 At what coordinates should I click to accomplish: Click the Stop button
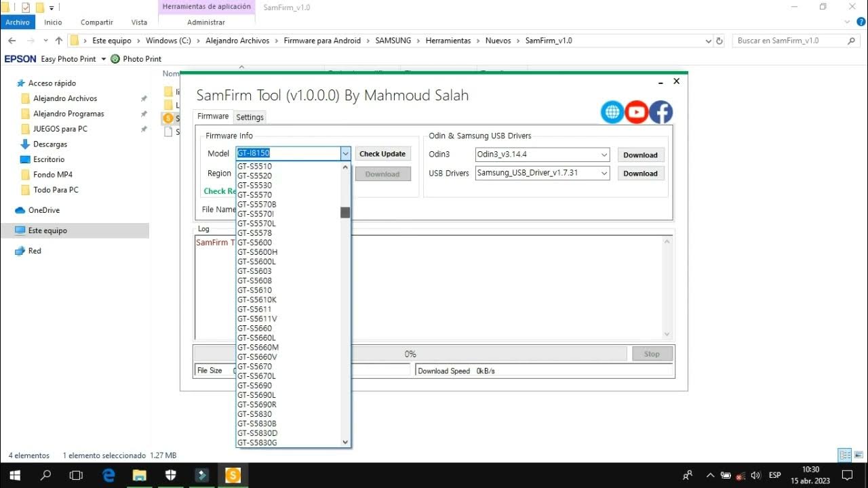[x=652, y=354]
